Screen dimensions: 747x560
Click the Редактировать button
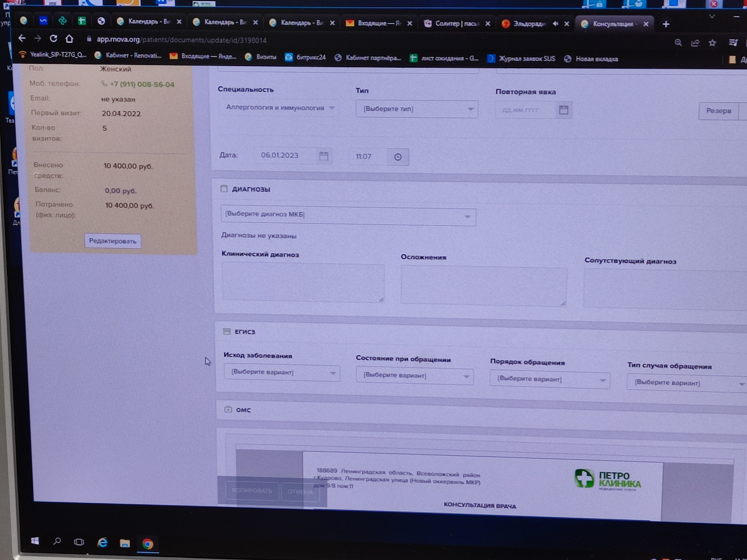pos(112,241)
